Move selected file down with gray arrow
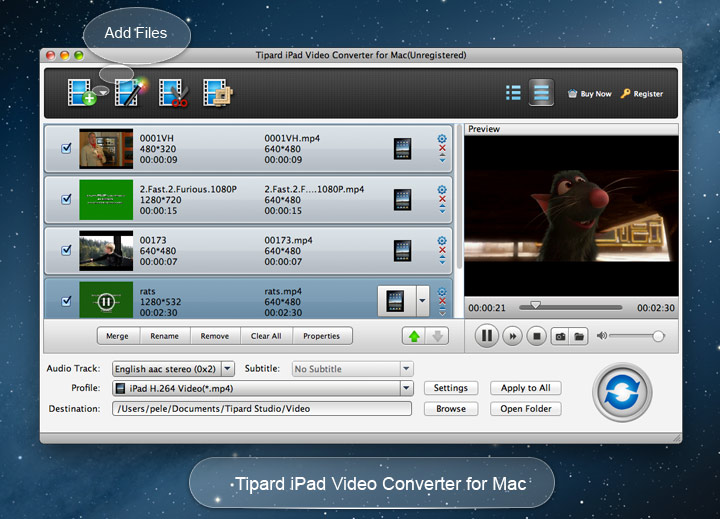The image size is (720, 519). coord(437,336)
